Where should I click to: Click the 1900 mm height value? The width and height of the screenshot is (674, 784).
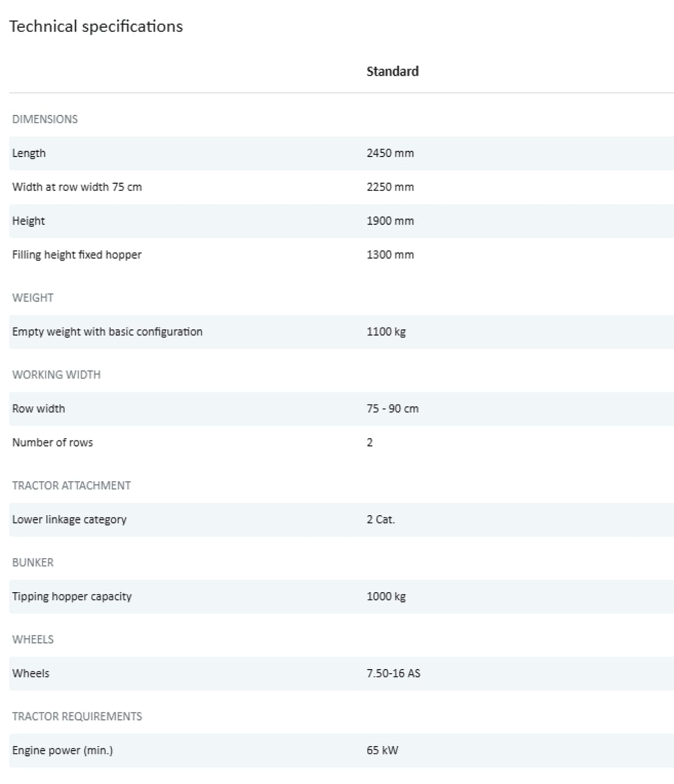click(390, 221)
